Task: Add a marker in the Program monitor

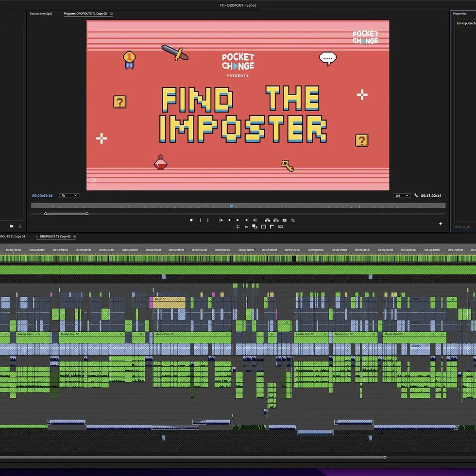Action: (191, 220)
